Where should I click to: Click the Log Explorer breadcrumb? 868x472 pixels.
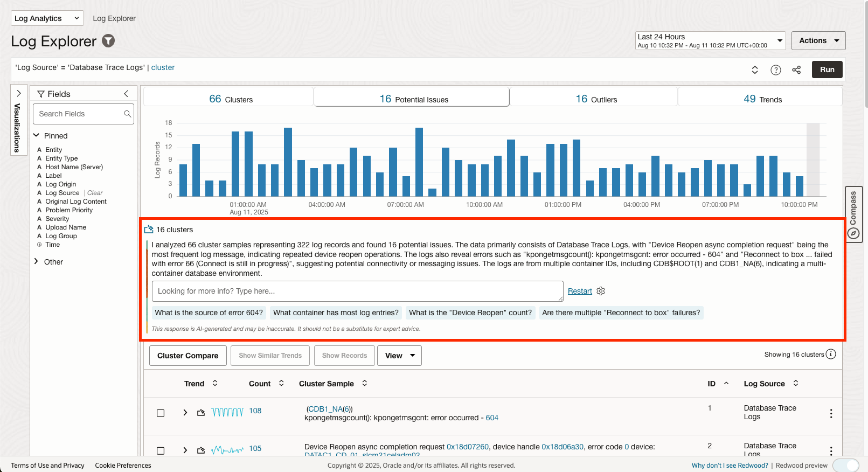click(114, 18)
